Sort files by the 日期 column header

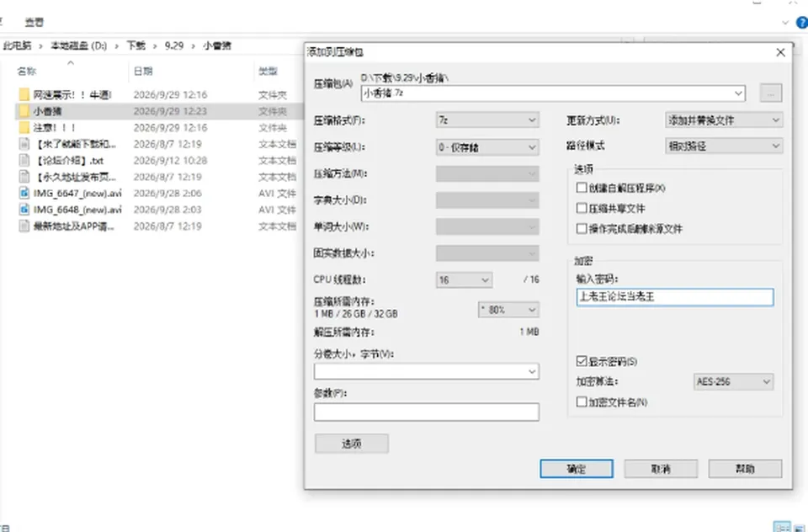143,72
